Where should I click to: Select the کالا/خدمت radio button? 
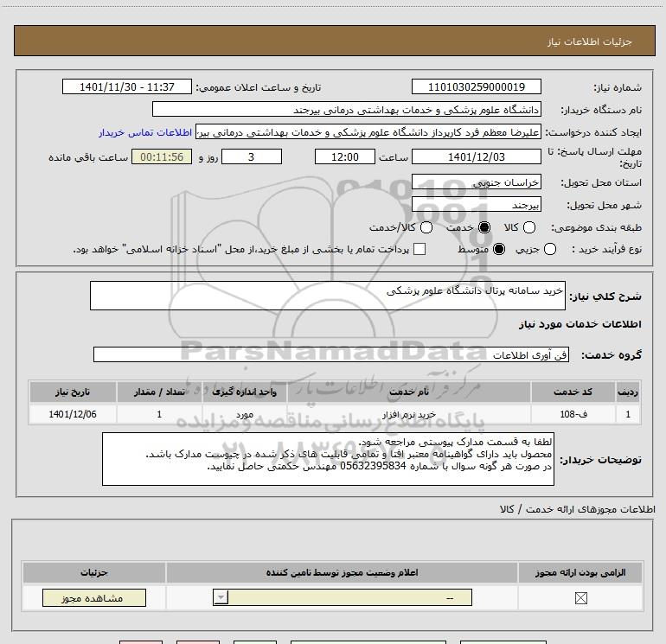click(426, 227)
